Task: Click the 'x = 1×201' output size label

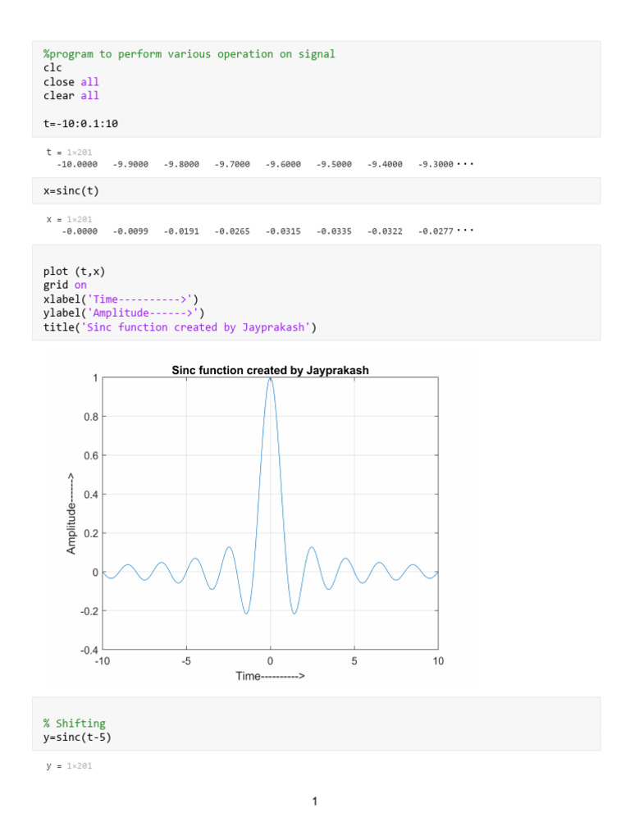Action: pos(69,219)
